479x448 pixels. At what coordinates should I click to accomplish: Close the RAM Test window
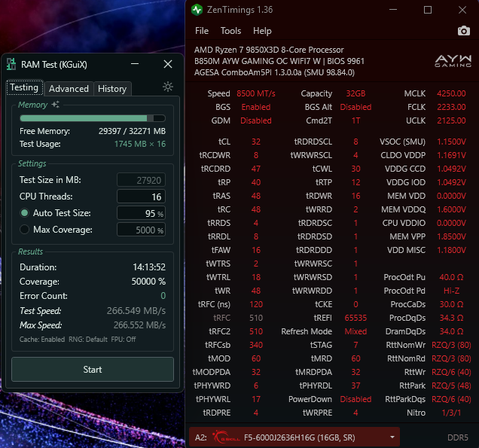(168, 64)
